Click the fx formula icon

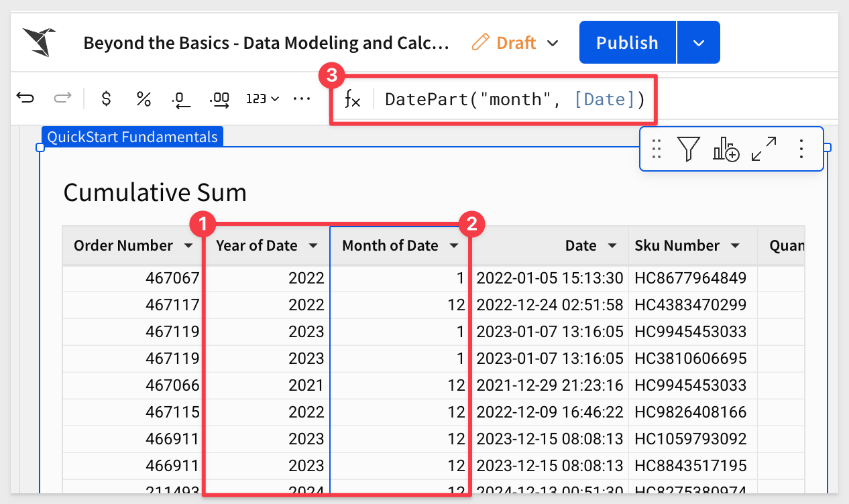352,100
